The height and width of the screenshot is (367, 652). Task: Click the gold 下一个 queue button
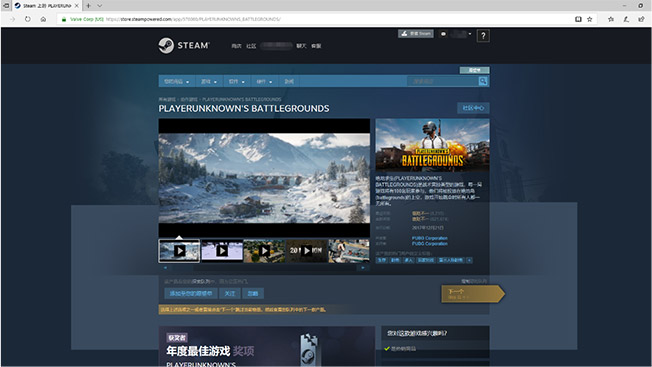pyautogui.click(x=473, y=294)
